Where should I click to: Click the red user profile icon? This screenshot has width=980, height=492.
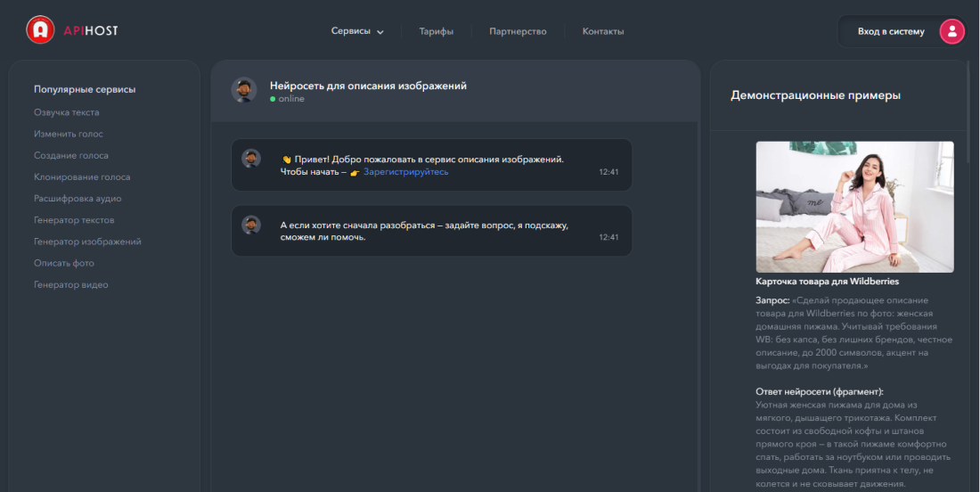tap(951, 31)
